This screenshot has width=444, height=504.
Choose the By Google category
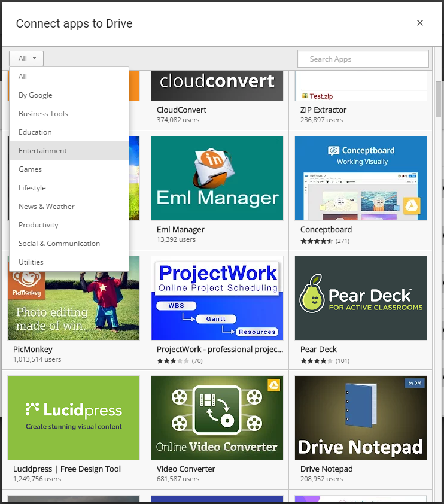coord(69,95)
